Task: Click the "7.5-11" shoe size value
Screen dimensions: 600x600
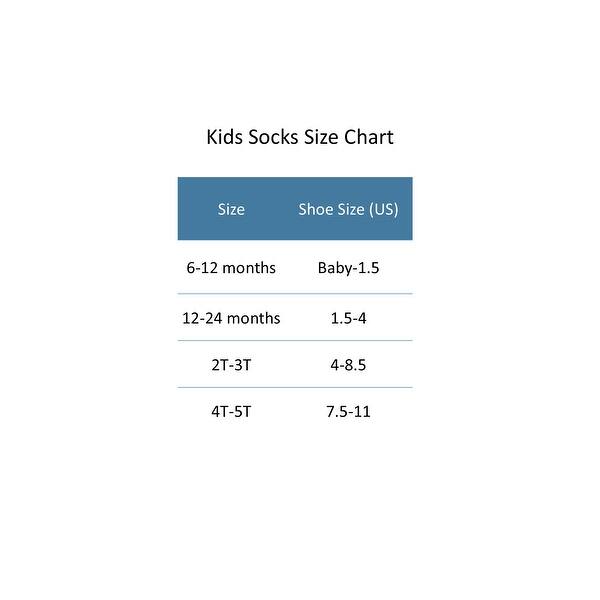Action: 348,411
